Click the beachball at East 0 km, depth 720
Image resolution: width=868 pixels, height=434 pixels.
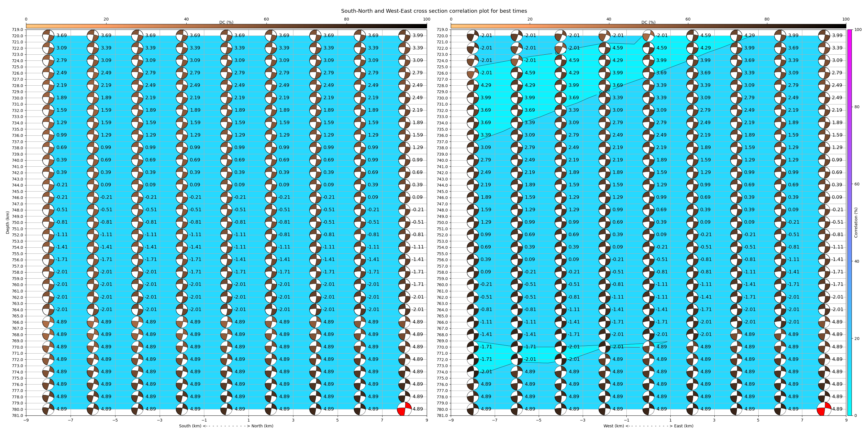648,36
